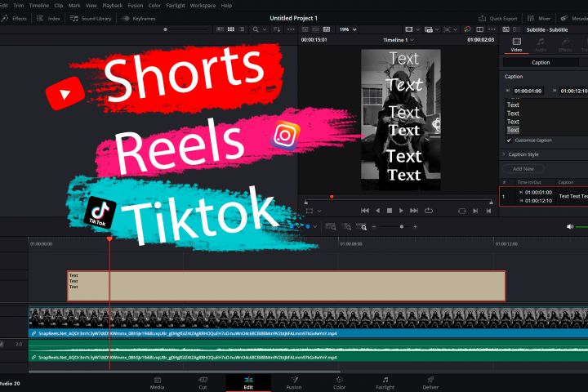
Task: Open the Playback menu
Action: pos(112,6)
